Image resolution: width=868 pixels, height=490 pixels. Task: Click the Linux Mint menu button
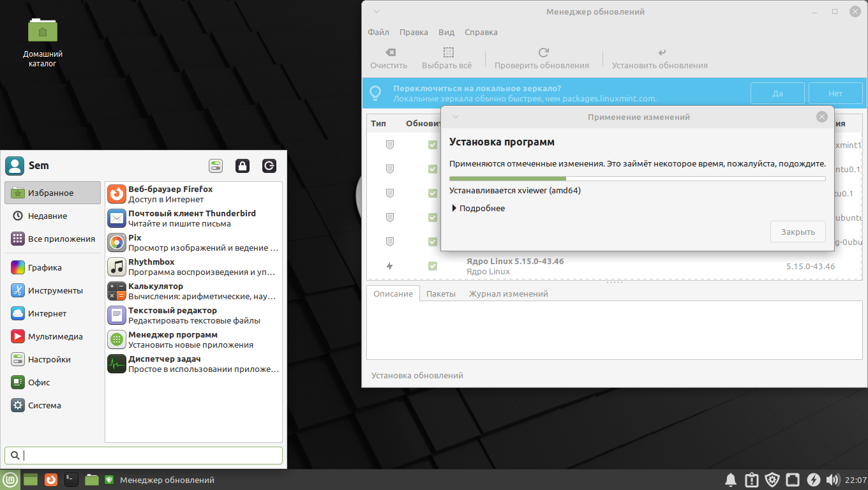pyautogui.click(x=10, y=480)
